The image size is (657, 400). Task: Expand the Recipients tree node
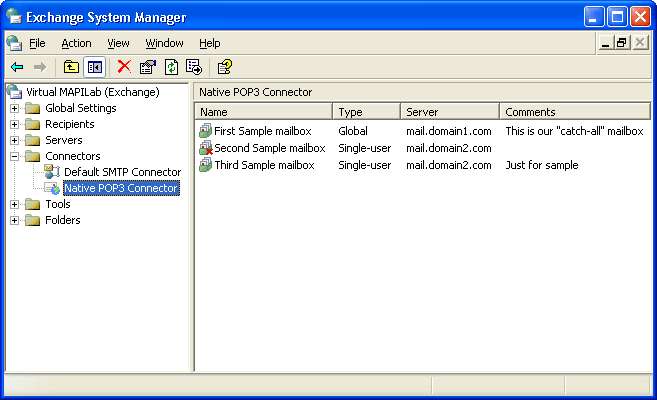point(15,124)
